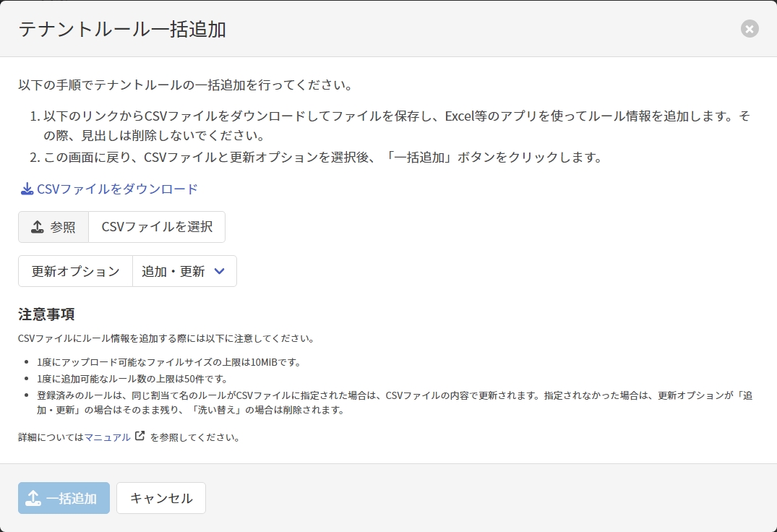Click the download icon beside CSVファイルをダウンロード
777x532 pixels.
(27, 189)
